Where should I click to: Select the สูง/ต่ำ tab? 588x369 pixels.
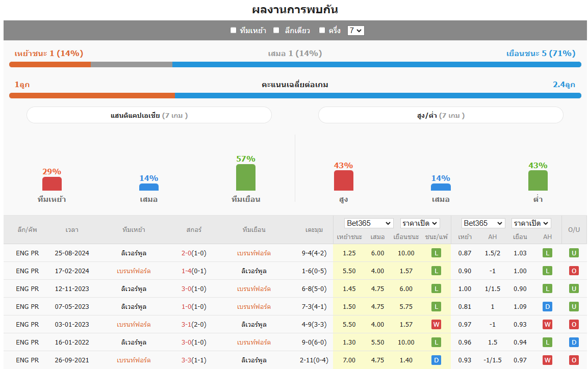tap(441, 115)
